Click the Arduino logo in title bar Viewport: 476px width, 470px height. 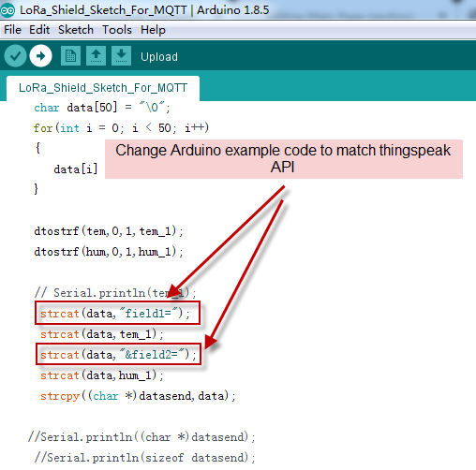[7, 10]
